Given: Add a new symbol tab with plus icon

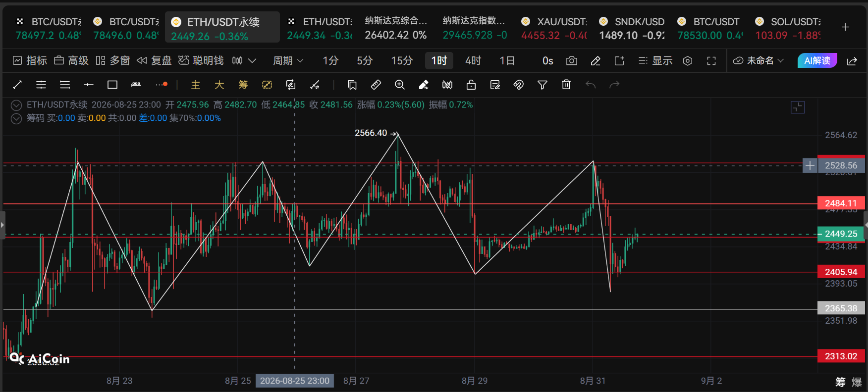Looking at the screenshot, I should 846,27.
